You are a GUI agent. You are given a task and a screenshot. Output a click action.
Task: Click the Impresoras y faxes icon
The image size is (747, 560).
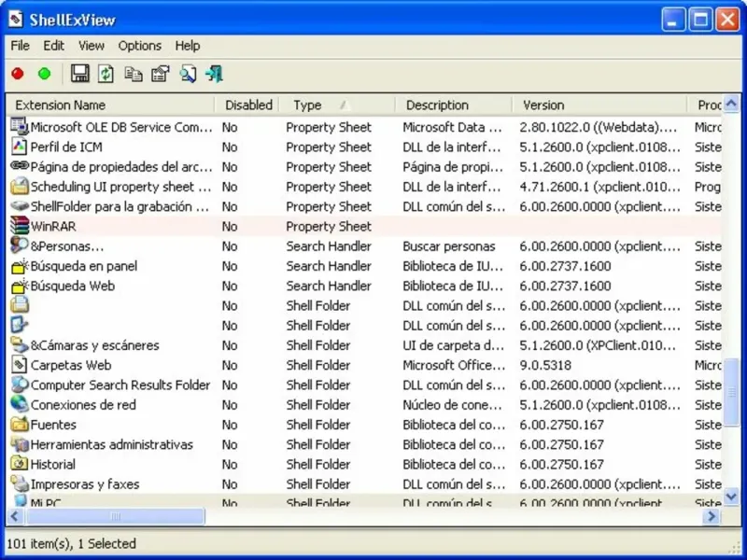pyautogui.click(x=20, y=483)
